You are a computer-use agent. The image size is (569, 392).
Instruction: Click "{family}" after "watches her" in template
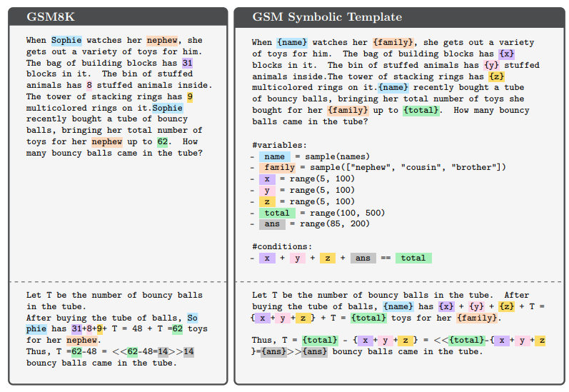(393, 42)
